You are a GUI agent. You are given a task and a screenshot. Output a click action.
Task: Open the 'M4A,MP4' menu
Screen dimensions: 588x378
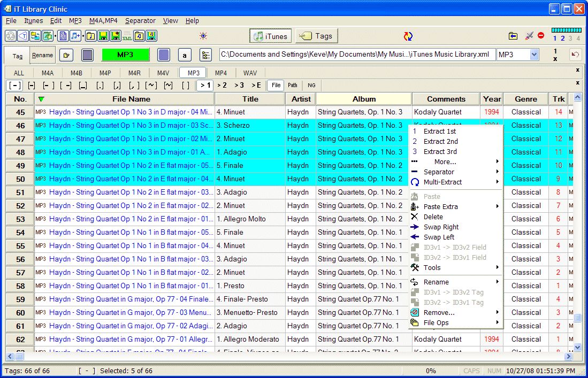(x=103, y=21)
